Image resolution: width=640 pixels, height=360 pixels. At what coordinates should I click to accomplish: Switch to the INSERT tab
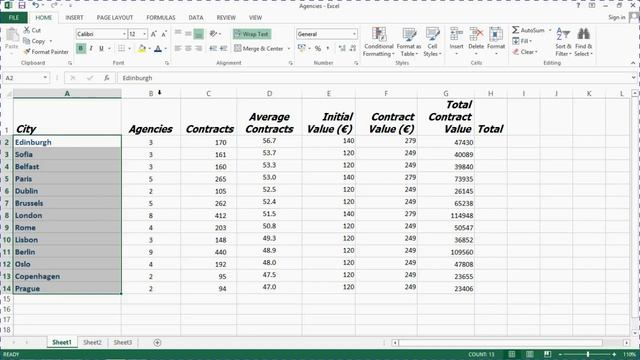point(74,18)
